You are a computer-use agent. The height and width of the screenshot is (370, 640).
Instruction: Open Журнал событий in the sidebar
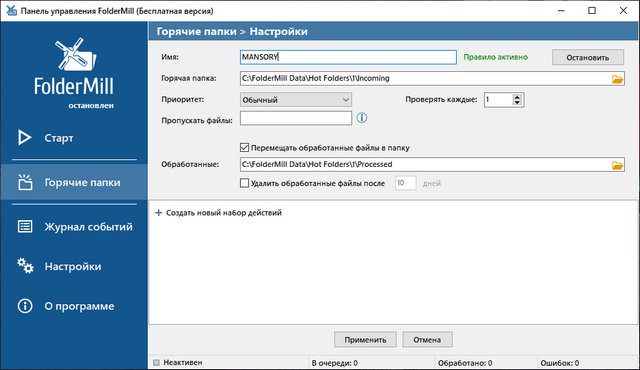click(89, 227)
